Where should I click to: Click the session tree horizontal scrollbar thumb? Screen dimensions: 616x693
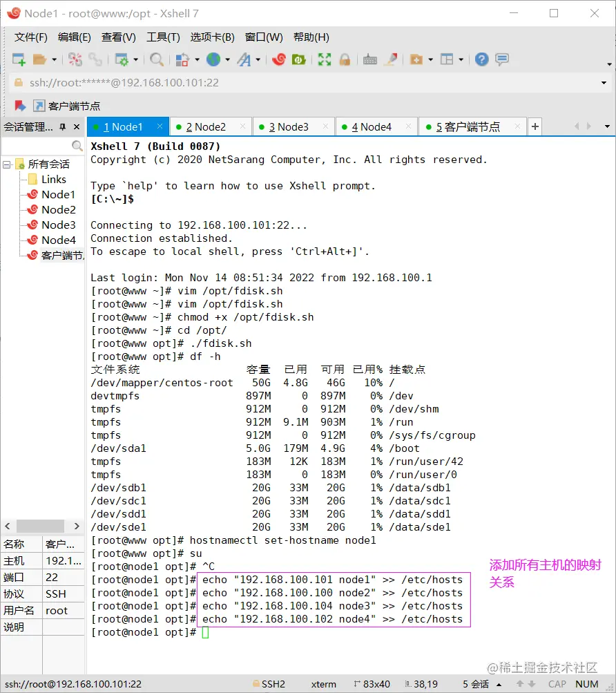(x=40, y=526)
